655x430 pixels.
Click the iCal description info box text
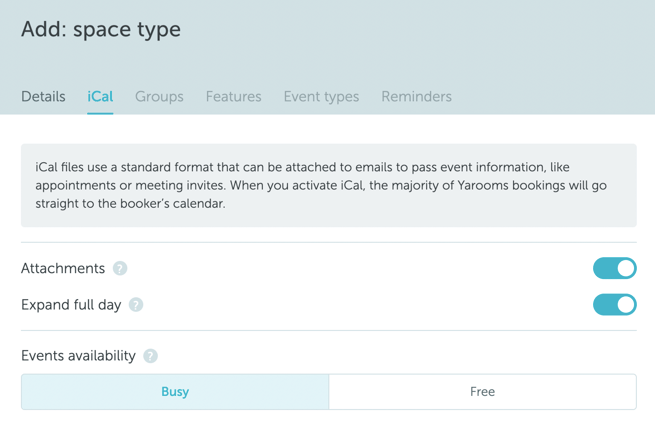321,185
